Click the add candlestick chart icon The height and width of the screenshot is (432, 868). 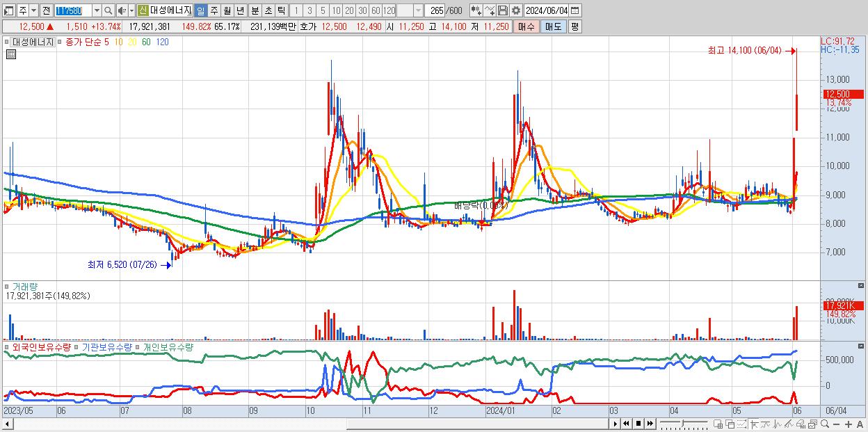pos(476,10)
